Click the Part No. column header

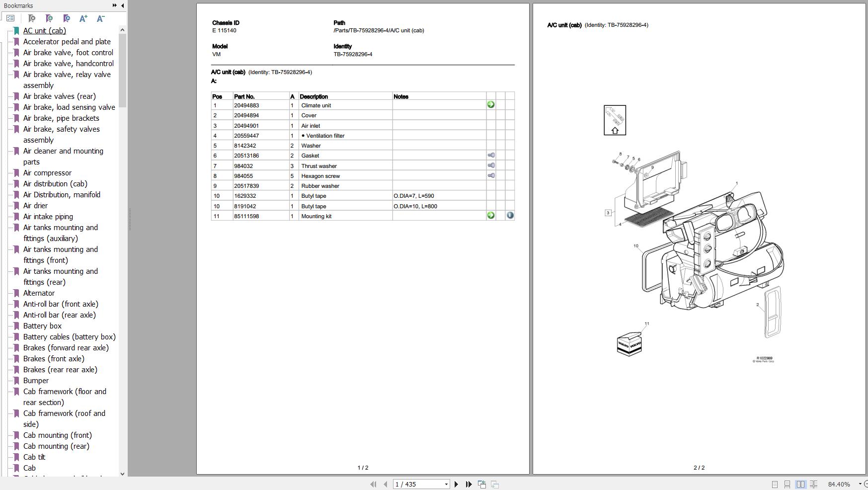[244, 96]
